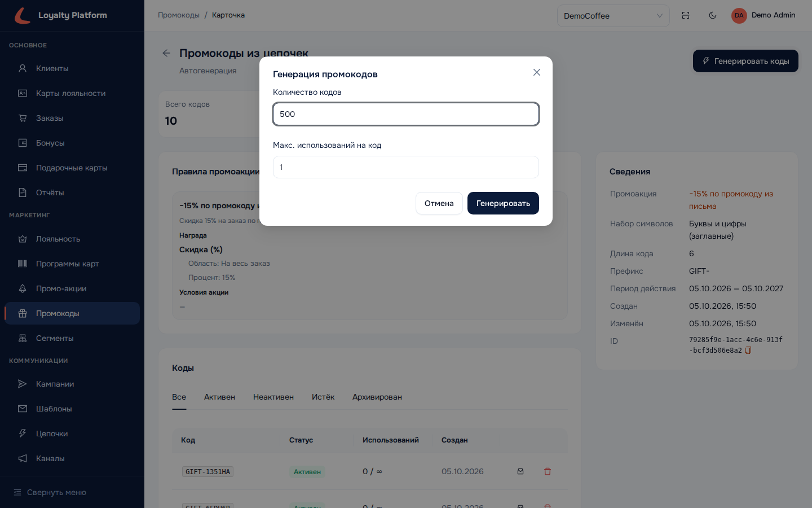
Task: Open the DemoCoffee organization dropdown
Action: (x=613, y=16)
